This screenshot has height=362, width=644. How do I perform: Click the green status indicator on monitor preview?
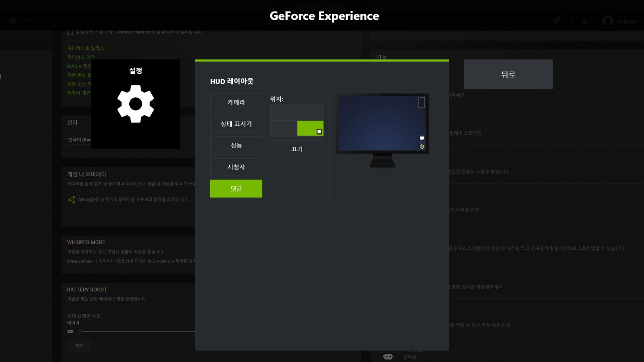click(x=422, y=146)
